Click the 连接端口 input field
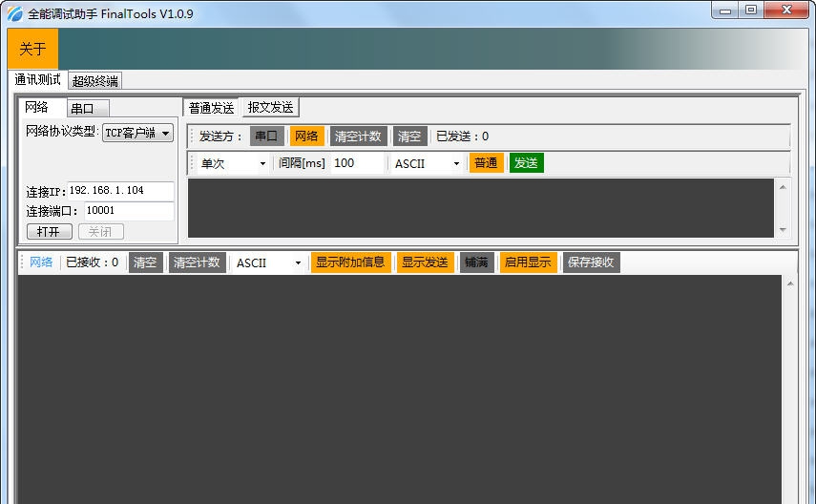 (x=129, y=210)
